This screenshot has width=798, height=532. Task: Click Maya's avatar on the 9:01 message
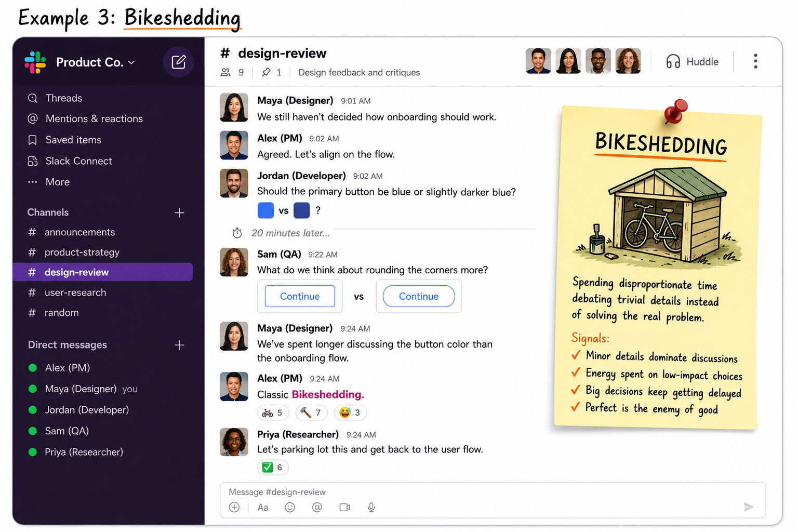pyautogui.click(x=234, y=108)
